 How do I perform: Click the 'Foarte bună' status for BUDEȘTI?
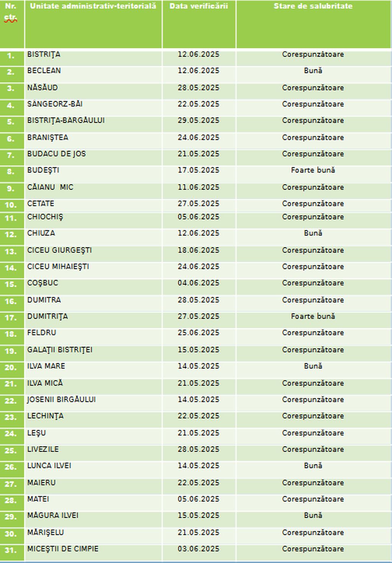313,170
